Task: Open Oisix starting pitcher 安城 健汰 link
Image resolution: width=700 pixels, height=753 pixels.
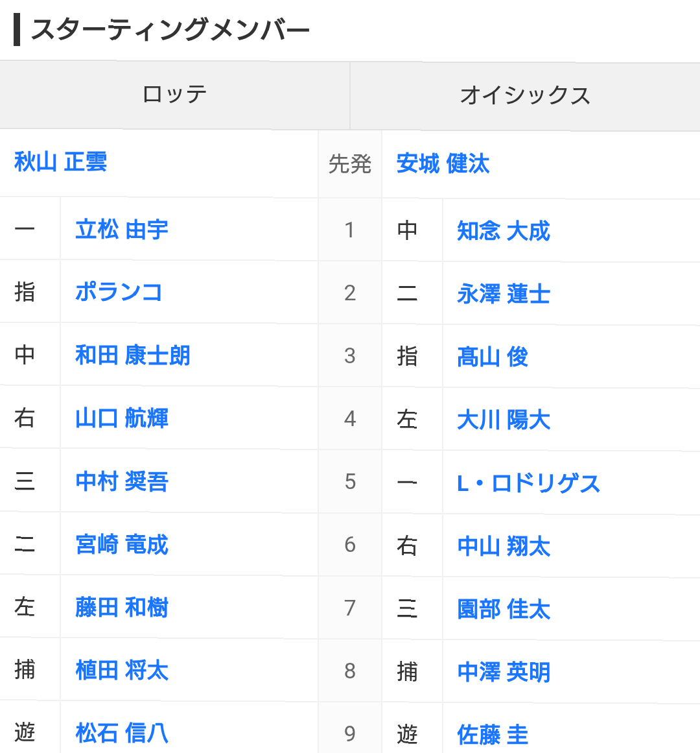Action: point(443,163)
